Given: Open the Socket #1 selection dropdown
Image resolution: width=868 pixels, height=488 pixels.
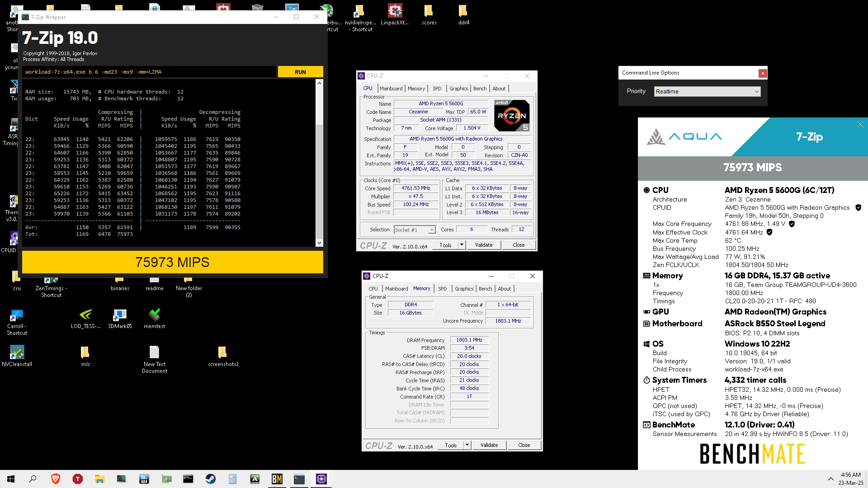Looking at the screenshot, I should pos(415,230).
